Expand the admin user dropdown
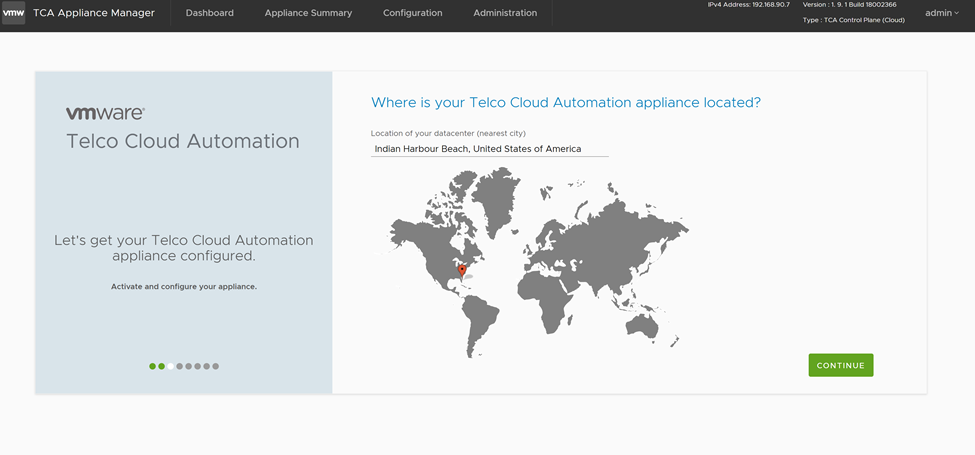The image size is (975, 455). tap(941, 12)
